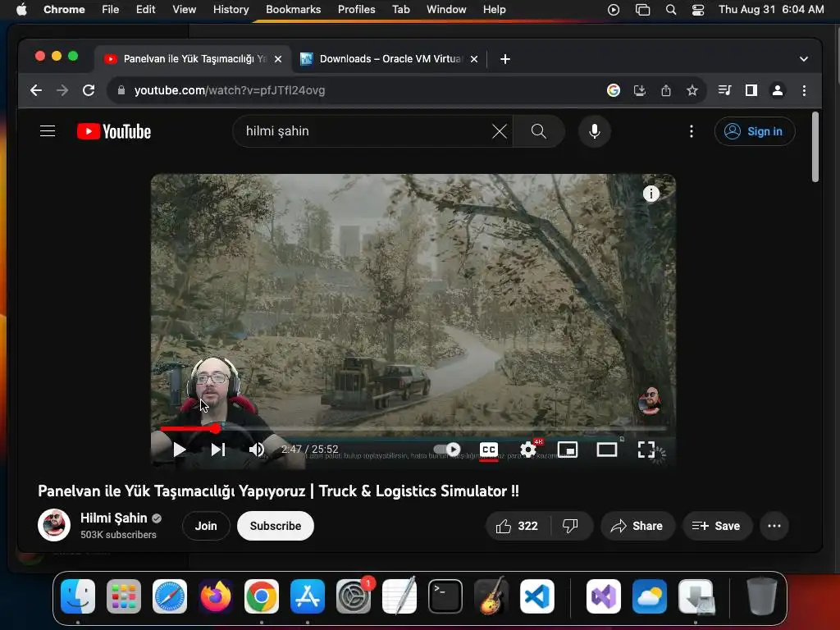Go to YouTube home via logo
840x630 pixels.
(x=113, y=131)
